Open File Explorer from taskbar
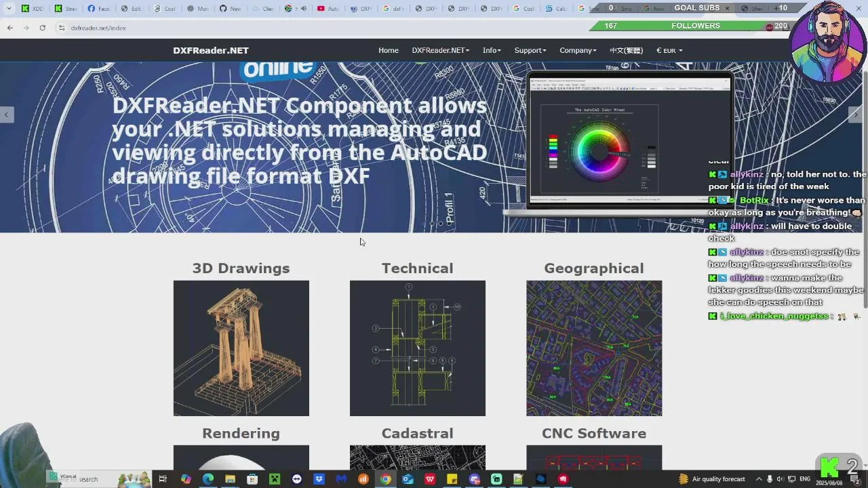868x488 pixels. pos(230,479)
